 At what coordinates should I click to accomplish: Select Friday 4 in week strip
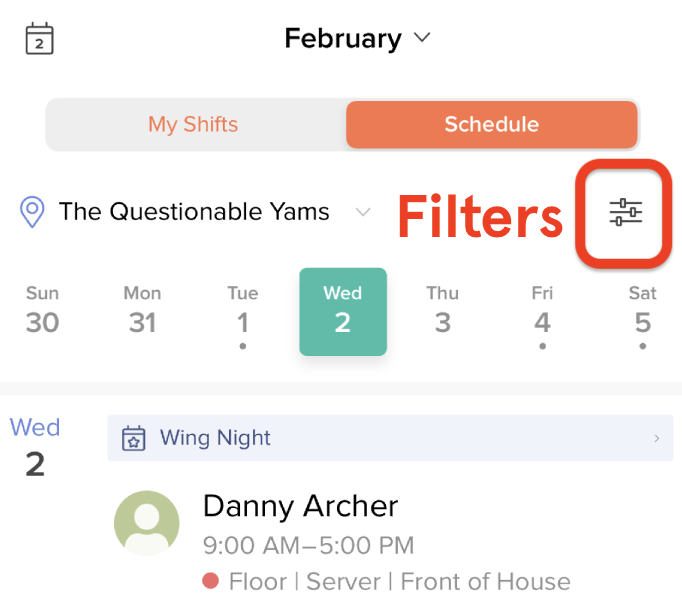point(542,314)
